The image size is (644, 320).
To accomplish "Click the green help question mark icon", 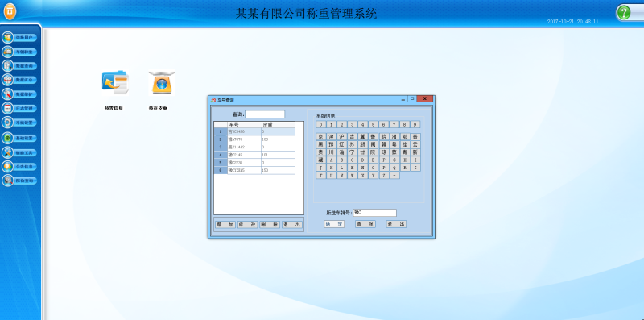I will click(x=623, y=12).
